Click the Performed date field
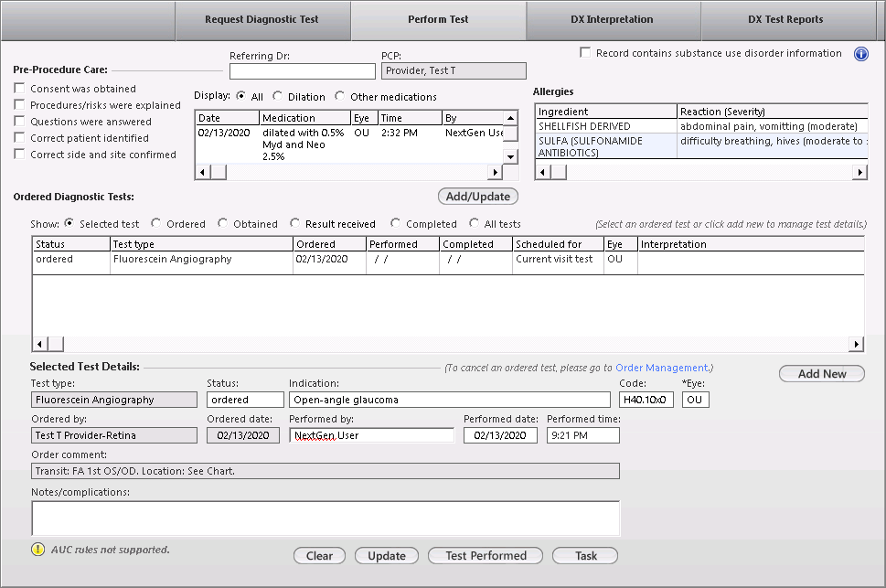Viewport: 886px width, 588px height. point(500,435)
